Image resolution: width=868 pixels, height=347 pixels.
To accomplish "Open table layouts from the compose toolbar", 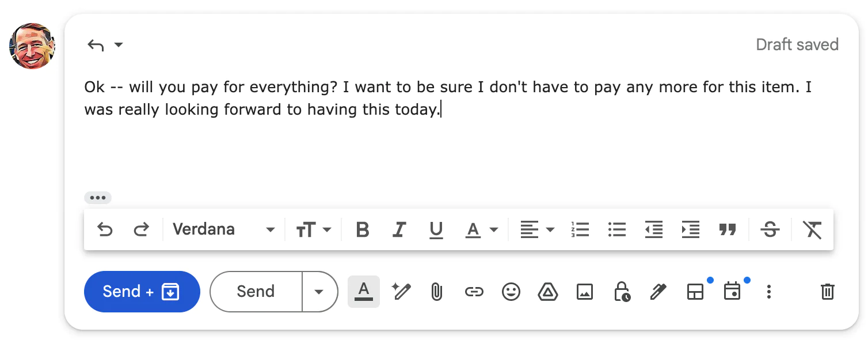I will coord(695,292).
